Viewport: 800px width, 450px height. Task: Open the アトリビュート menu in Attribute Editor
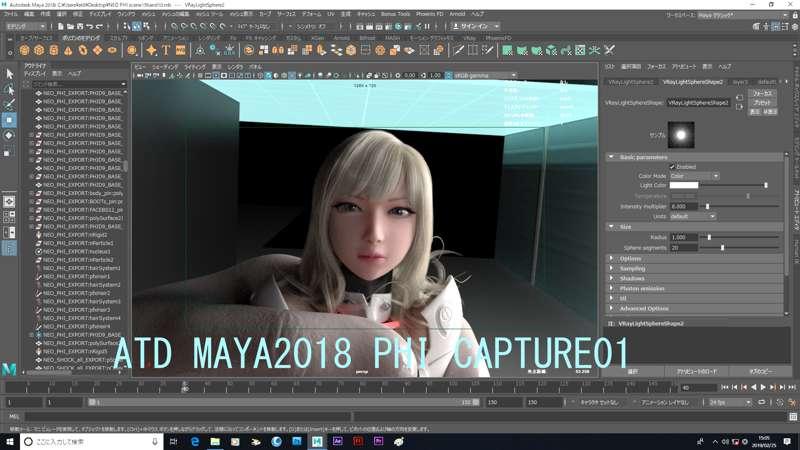[684, 66]
